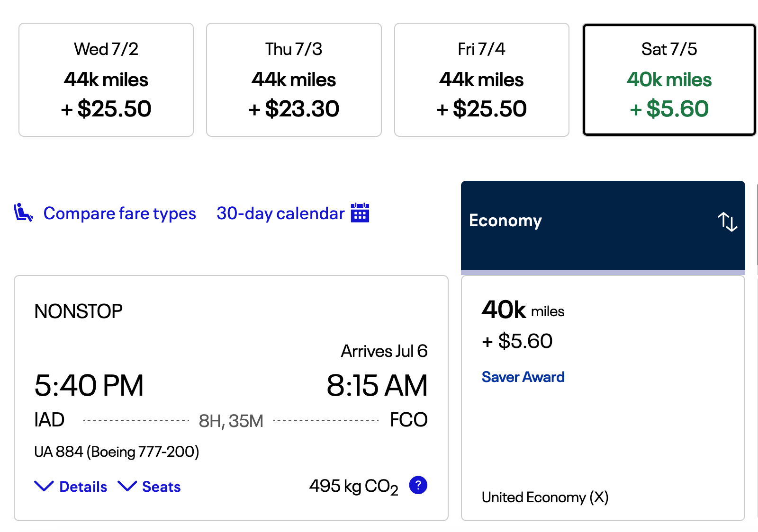Click the 495 kg CO2 emissions label

coord(353,486)
